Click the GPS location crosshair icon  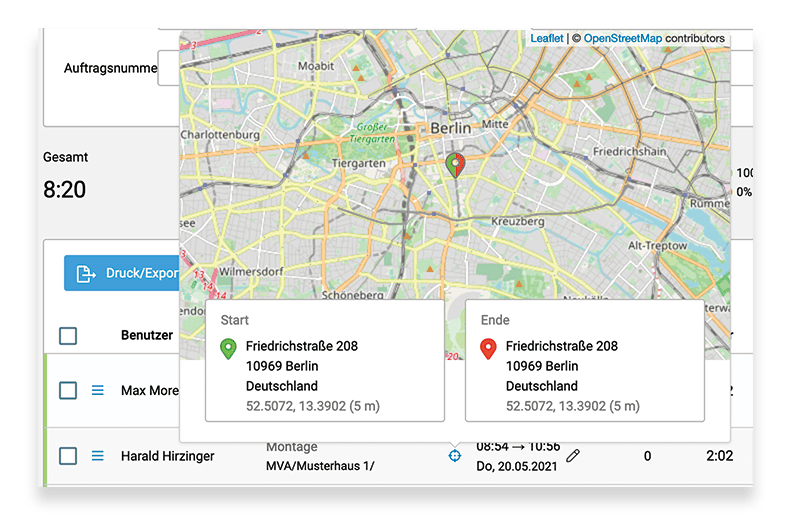tap(455, 455)
